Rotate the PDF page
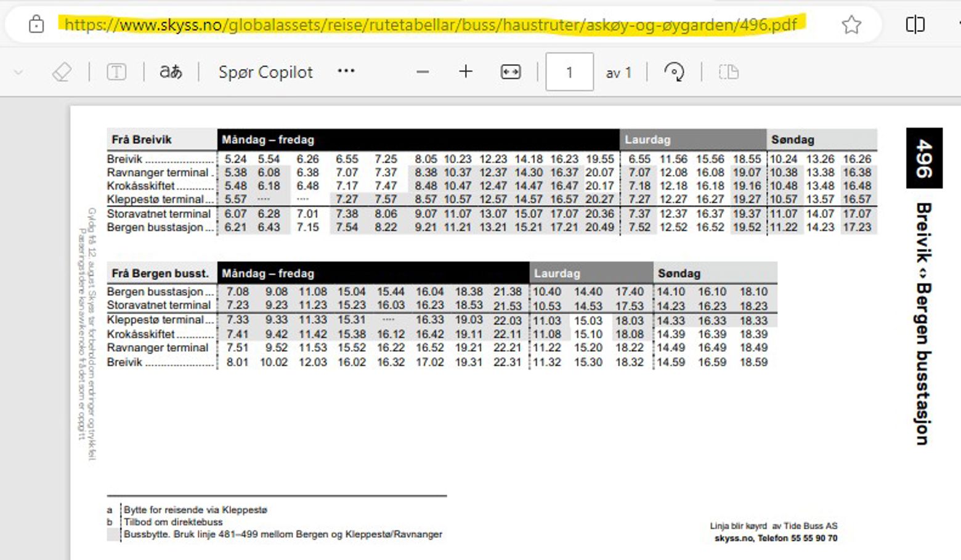Screen dimensions: 961x560 pos(674,72)
